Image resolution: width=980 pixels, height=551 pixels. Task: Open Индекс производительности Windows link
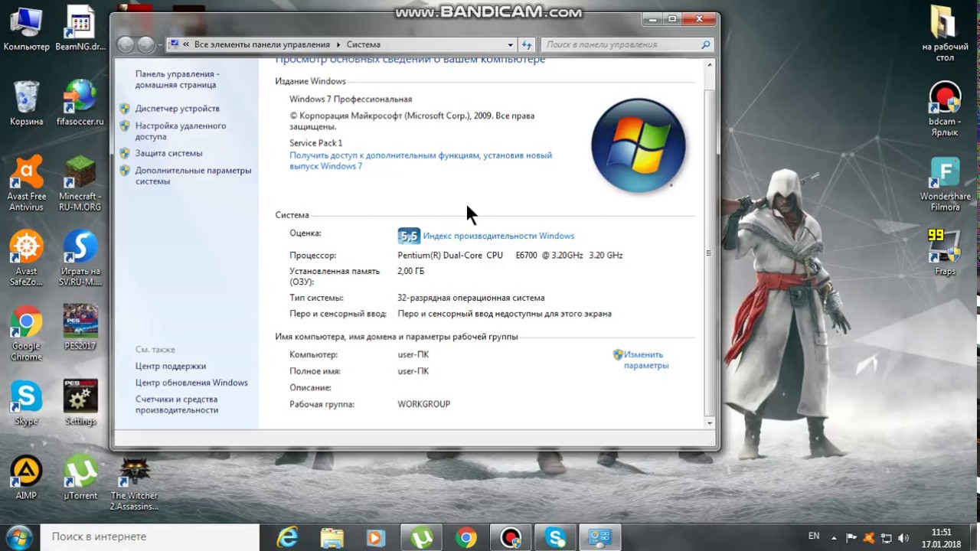point(498,236)
